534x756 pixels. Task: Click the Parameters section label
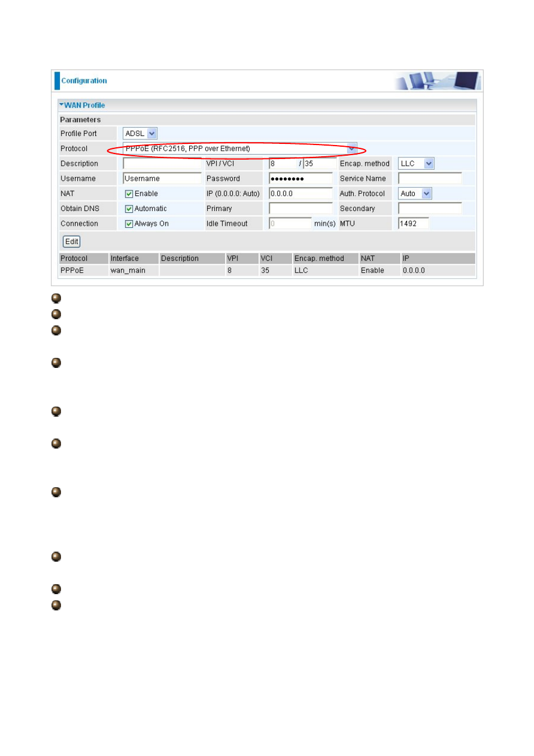click(81, 120)
